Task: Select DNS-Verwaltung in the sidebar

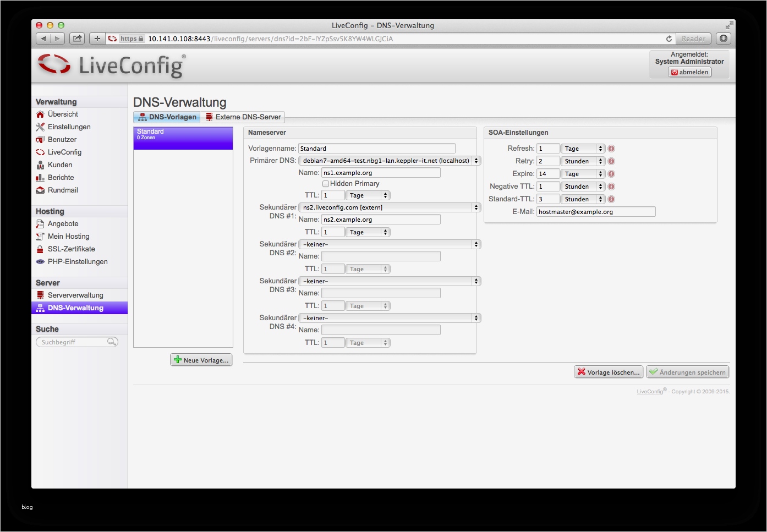Action: coord(80,308)
